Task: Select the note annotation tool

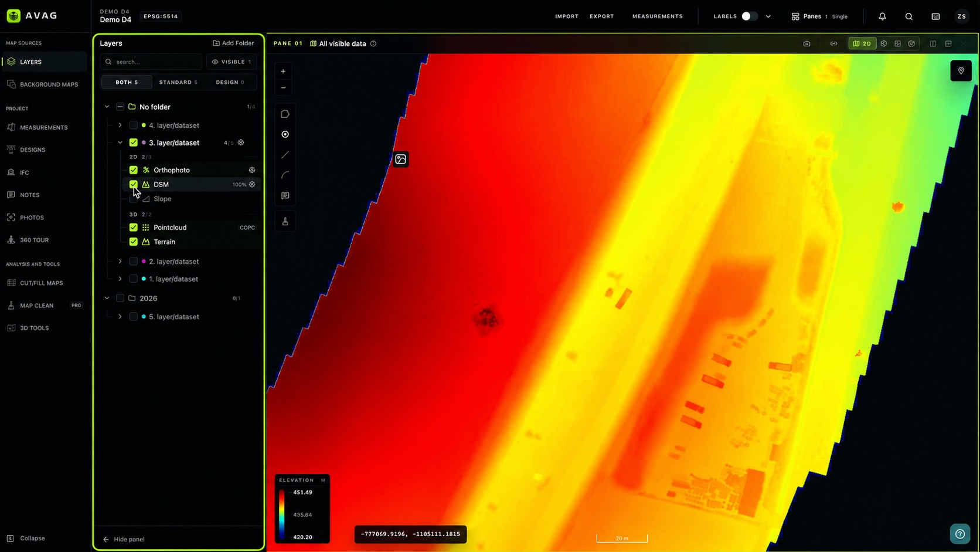Action: pyautogui.click(x=285, y=196)
